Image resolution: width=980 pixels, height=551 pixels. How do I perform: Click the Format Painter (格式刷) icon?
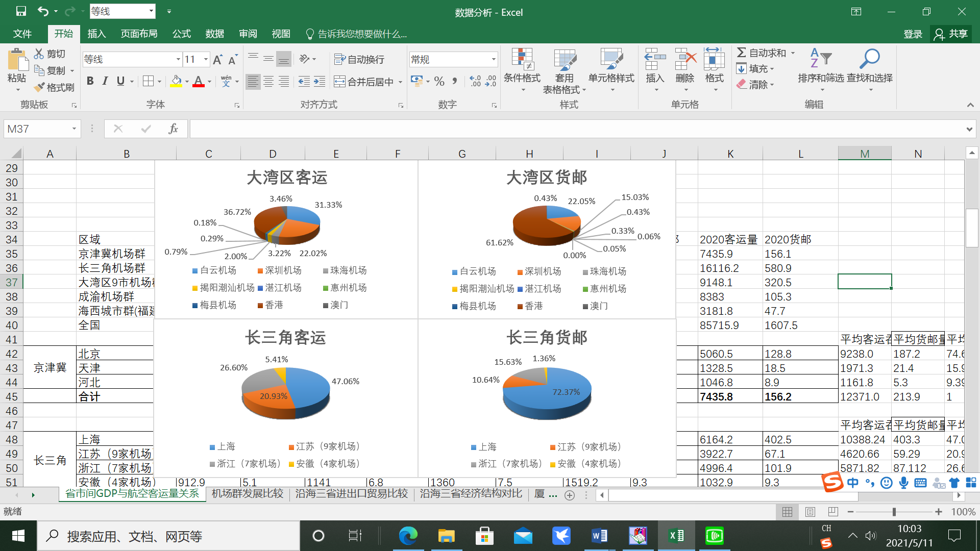(39, 87)
